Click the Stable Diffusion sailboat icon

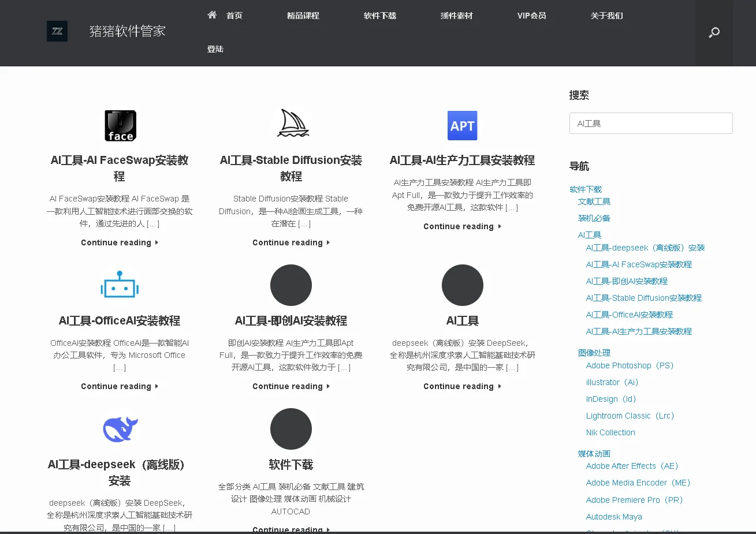click(291, 124)
